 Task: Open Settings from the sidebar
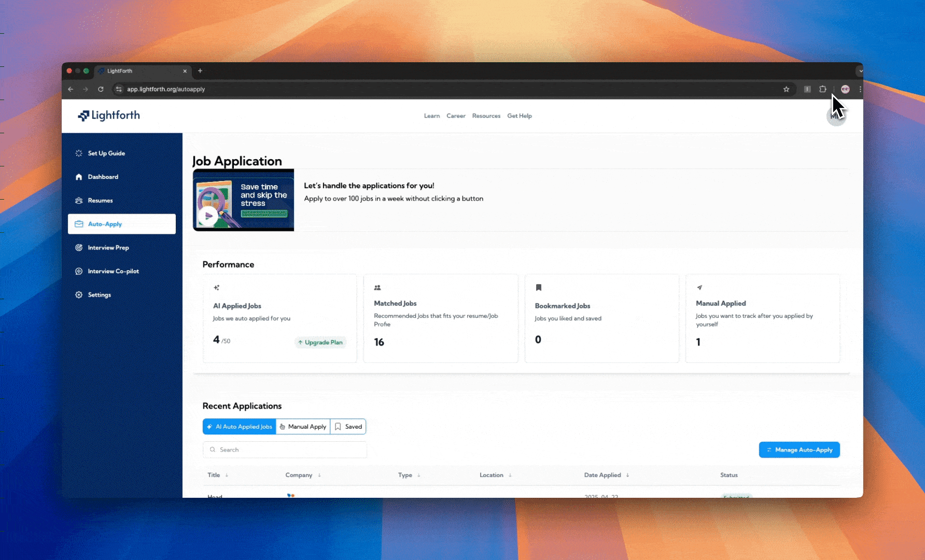[x=99, y=295]
